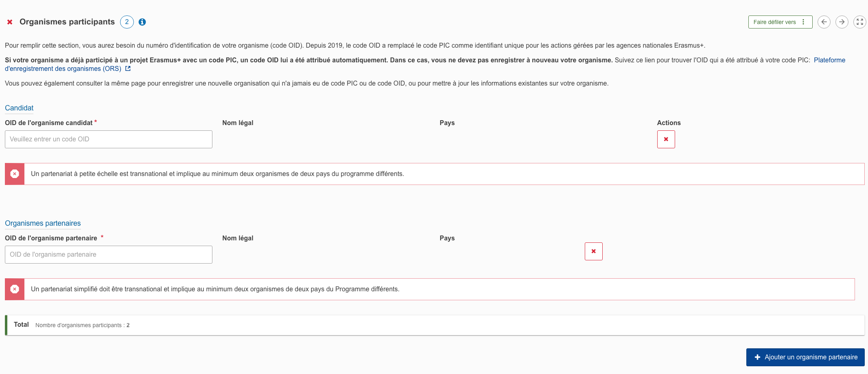The image size is (868, 374).
Task: Click the 'Total' label in summary bar
Action: (21, 325)
